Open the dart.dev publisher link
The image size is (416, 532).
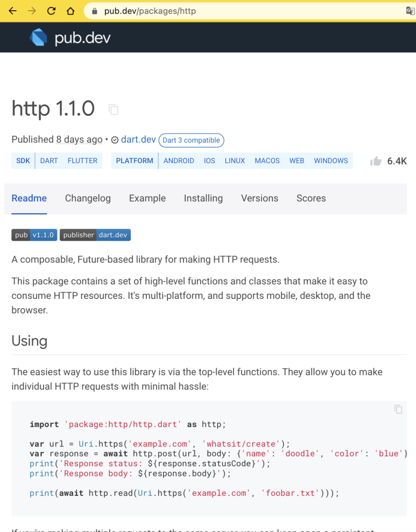click(138, 139)
